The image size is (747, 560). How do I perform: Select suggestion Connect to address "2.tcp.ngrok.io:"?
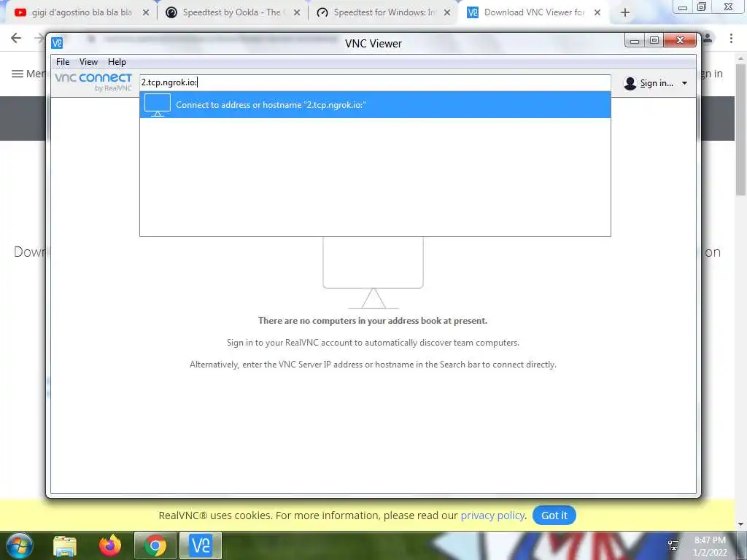click(375, 105)
